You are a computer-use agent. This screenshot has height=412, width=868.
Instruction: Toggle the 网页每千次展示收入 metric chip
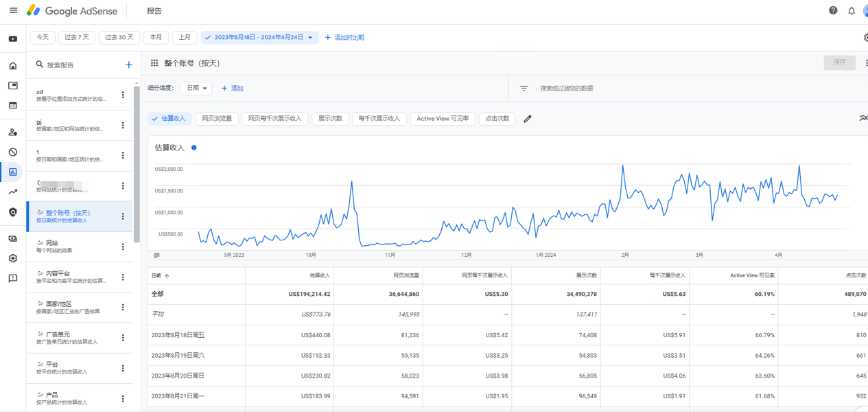click(x=274, y=119)
